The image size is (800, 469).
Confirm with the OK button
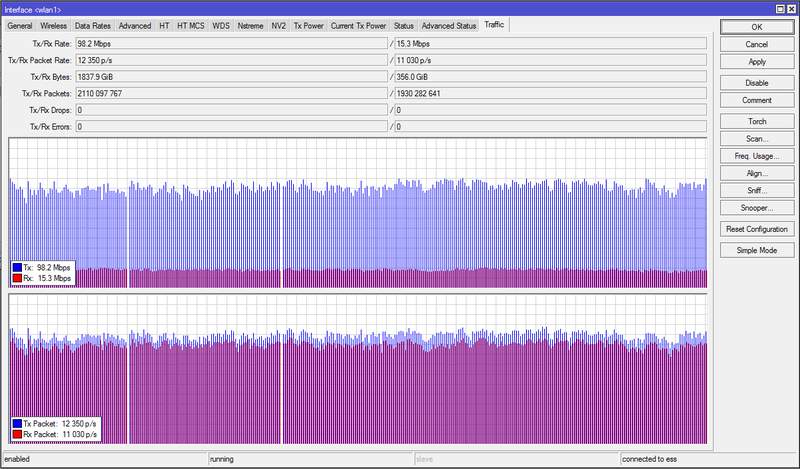click(757, 27)
